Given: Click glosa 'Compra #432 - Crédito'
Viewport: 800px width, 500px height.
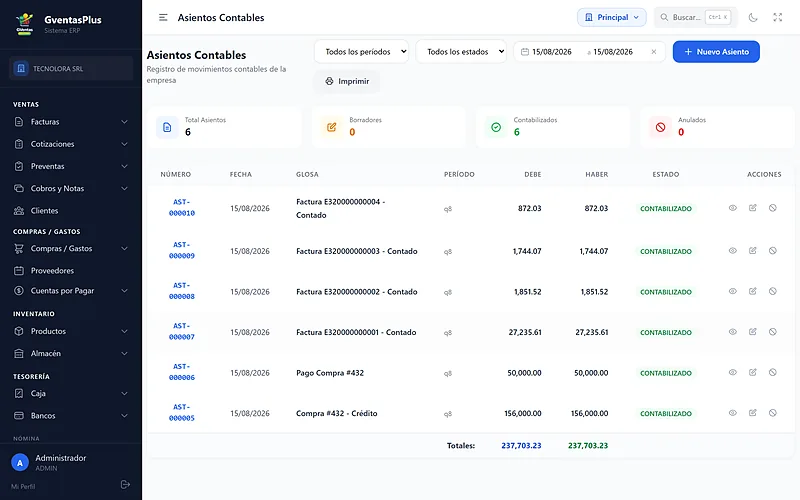Looking at the screenshot, I should click(337, 413).
